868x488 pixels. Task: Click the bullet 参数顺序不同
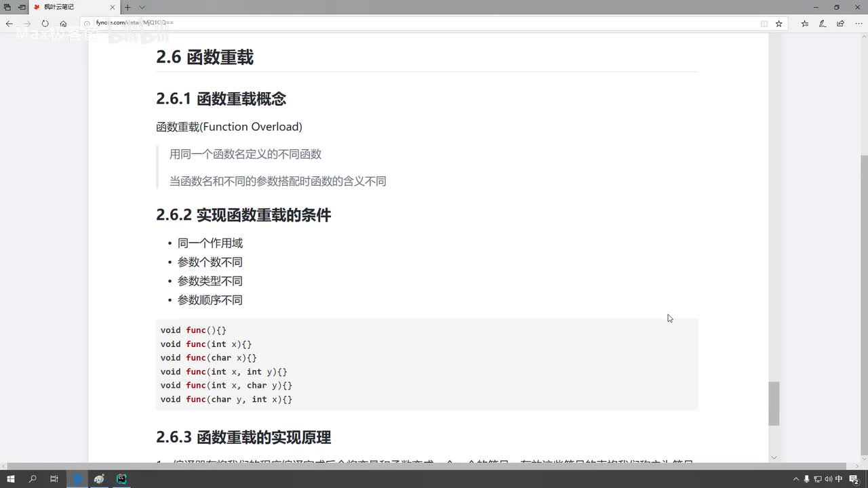pyautogui.click(x=210, y=300)
